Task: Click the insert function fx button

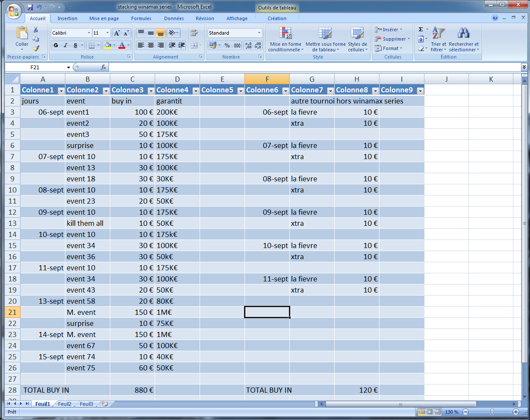Action: click(103, 67)
